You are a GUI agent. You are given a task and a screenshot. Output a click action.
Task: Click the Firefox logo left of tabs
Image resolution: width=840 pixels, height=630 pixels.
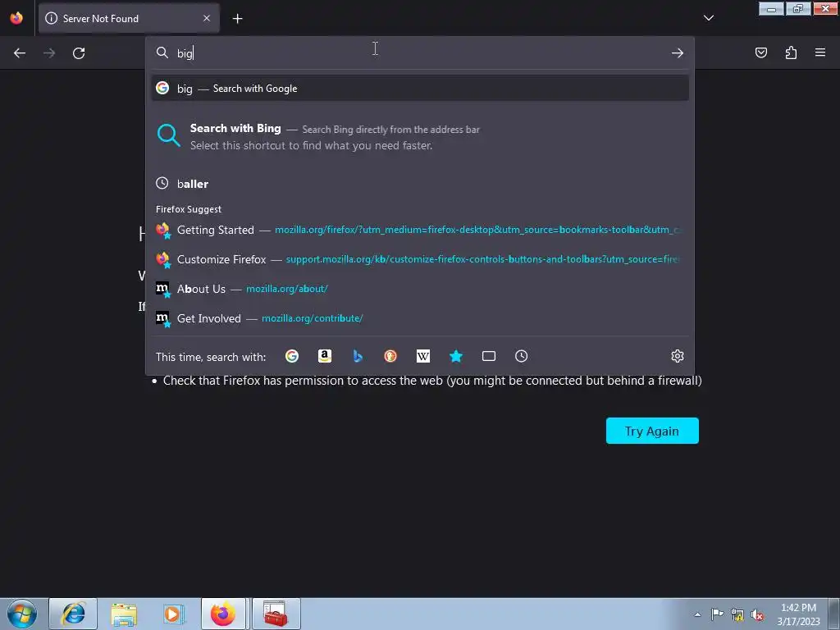pos(16,18)
